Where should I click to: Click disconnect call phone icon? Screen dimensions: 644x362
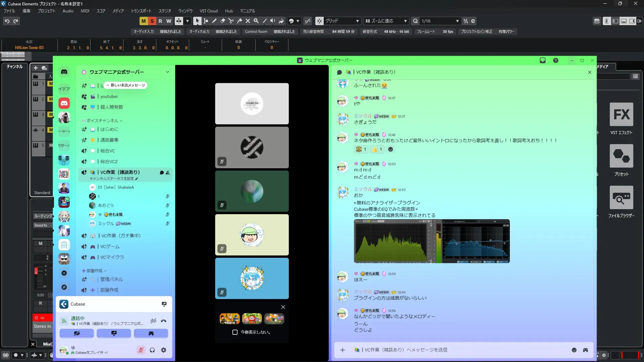[x=164, y=321]
